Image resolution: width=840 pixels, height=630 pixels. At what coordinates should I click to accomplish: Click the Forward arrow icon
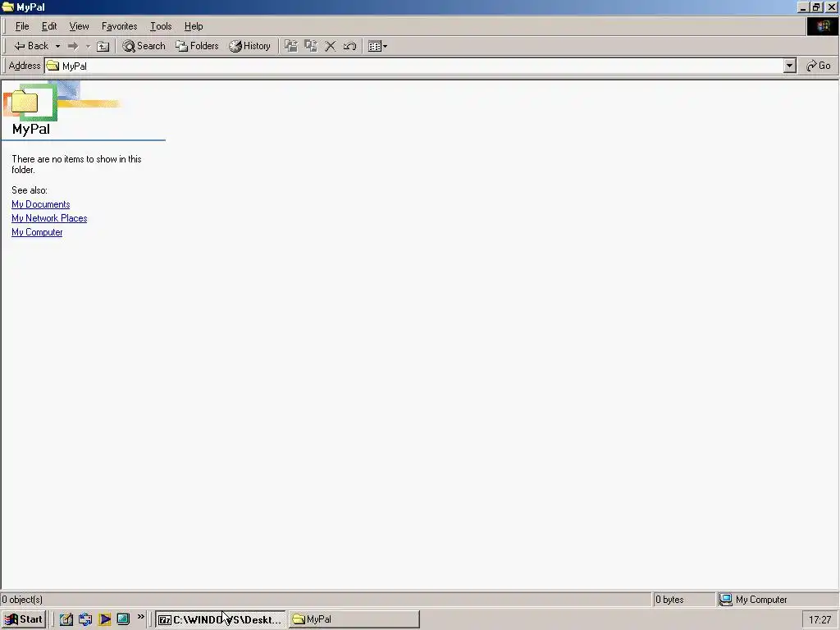click(x=73, y=46)
